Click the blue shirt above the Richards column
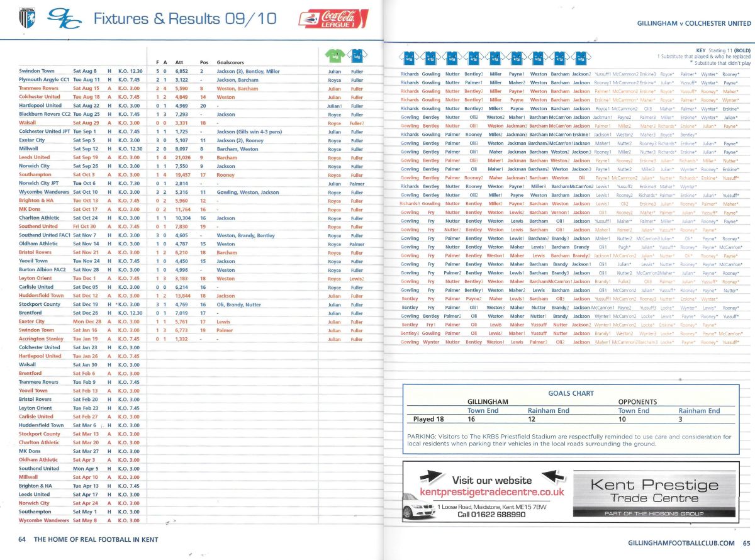755x560 pixels. [x=408, y=57]
